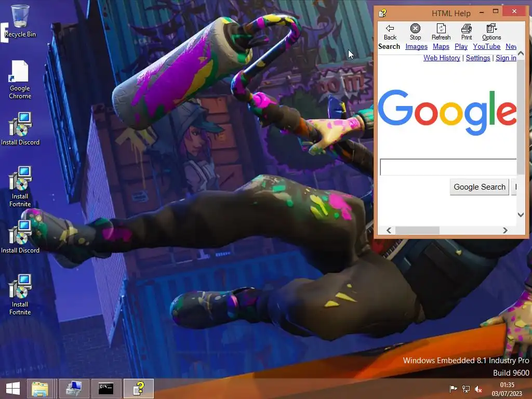Select the upper Install Fortnite desktop icon
This screenshot has height=399, width=532.
point(20,187)
